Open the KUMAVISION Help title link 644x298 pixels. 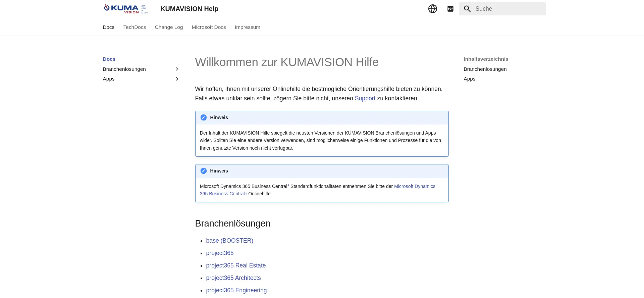(189, 9)
